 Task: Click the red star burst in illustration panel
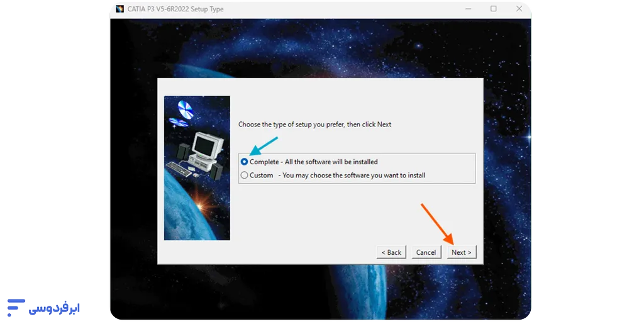(x=202, y=206)
